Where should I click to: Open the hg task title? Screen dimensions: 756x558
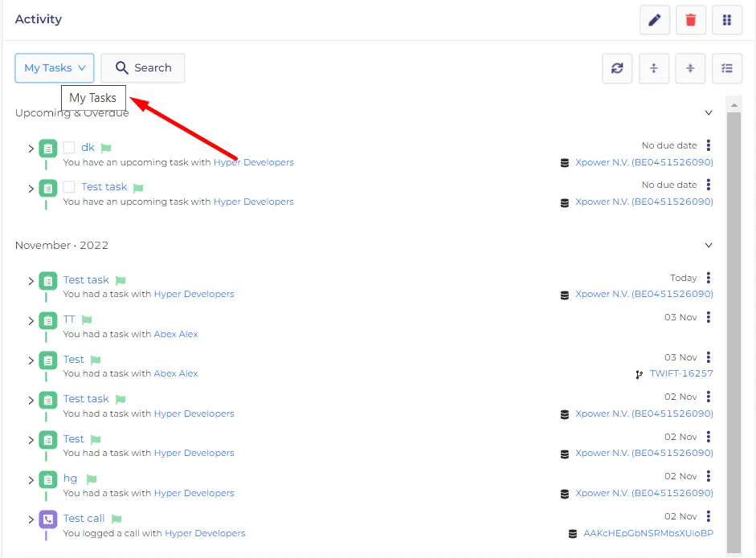71,479
